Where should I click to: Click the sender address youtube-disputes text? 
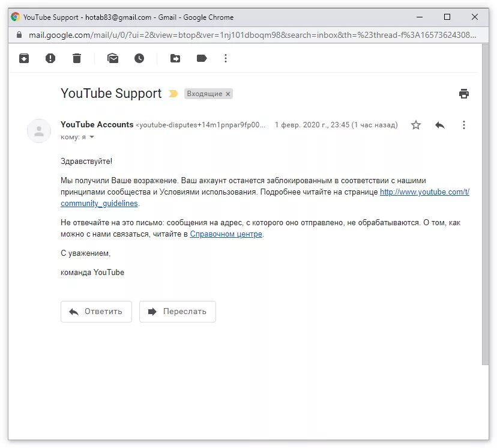(x=200, y=125)
